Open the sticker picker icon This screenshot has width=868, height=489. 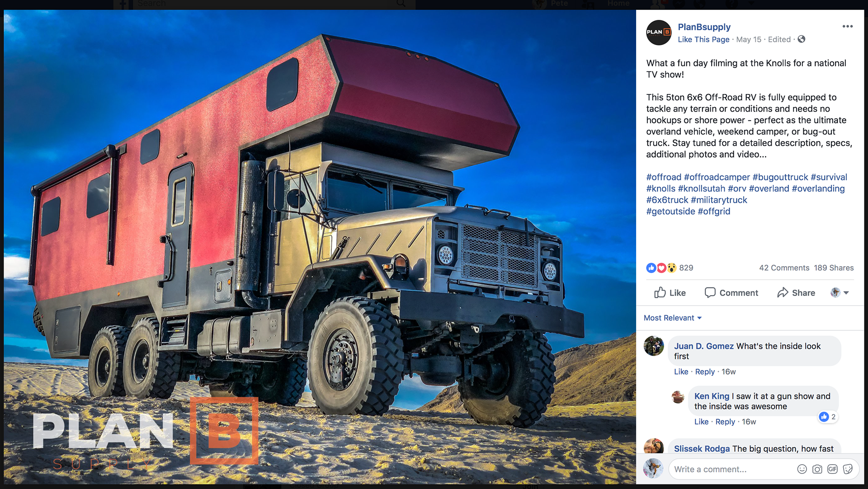pyautogui.click(x=848, y=469)
